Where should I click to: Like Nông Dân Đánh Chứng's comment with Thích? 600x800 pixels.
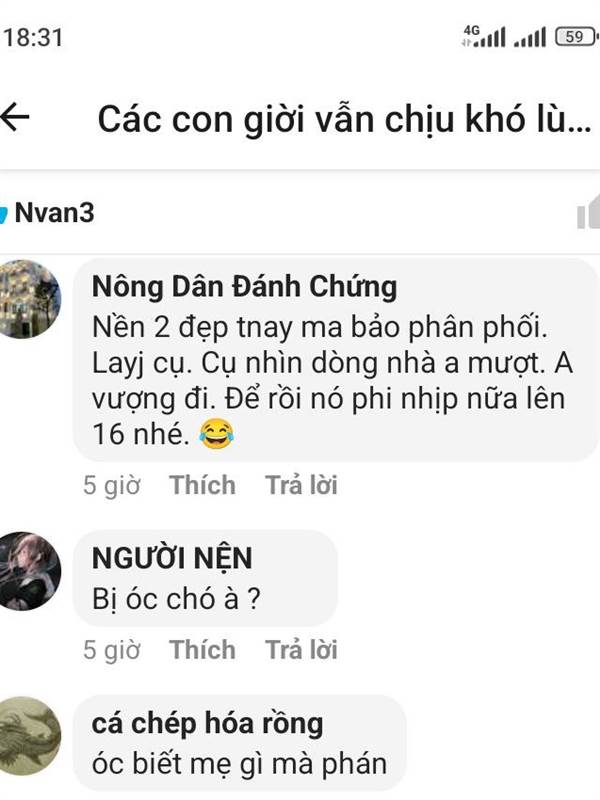[203, 485]
